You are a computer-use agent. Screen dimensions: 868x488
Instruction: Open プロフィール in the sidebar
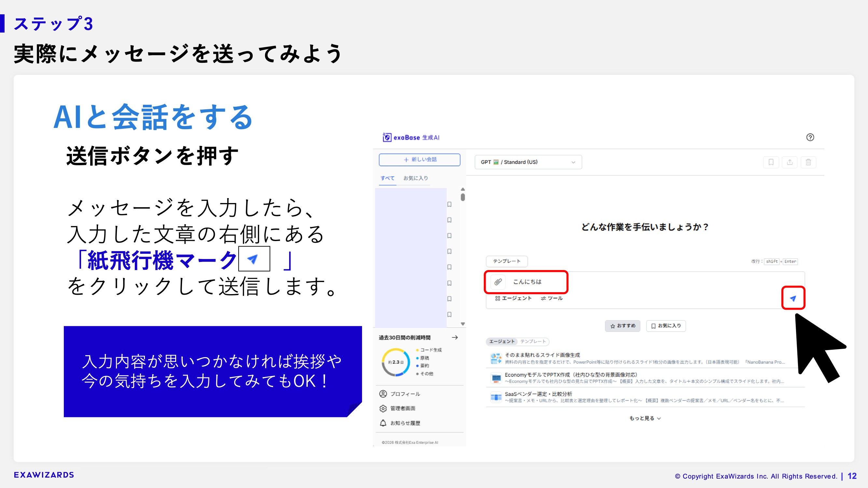399,394
